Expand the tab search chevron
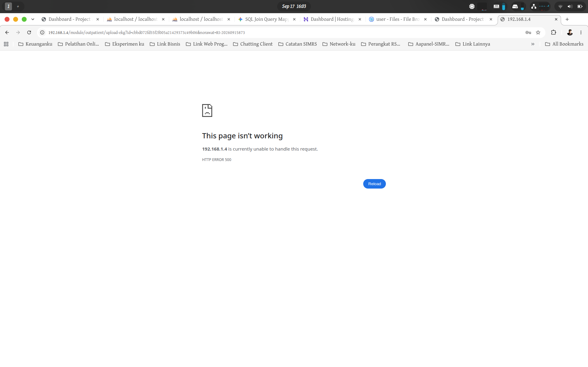The width and height of the screenshot is (588, 367). [33, 19]
